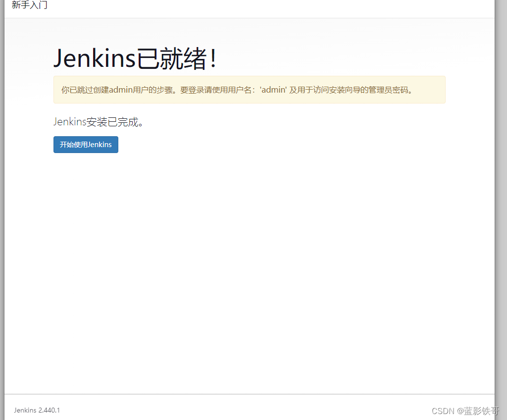Click the admin user skipped warning message
The width and height of the screenshot is (507, 420).
(x=250, y=90)
